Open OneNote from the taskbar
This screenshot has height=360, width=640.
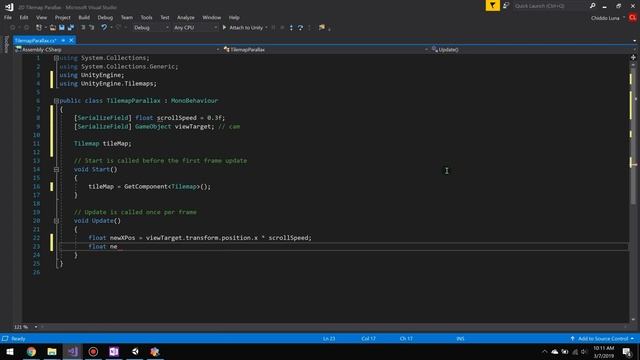[x=114, y=351]
